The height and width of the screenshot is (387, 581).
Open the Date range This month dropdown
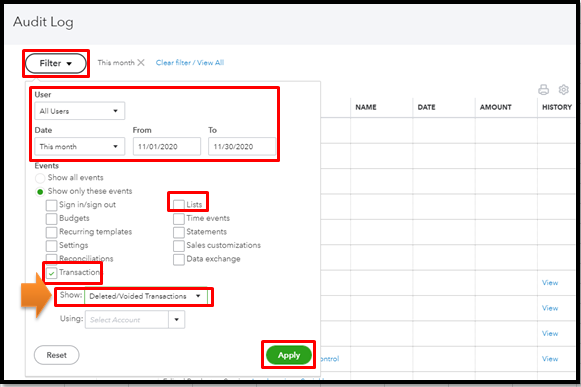tap(80, 146)
